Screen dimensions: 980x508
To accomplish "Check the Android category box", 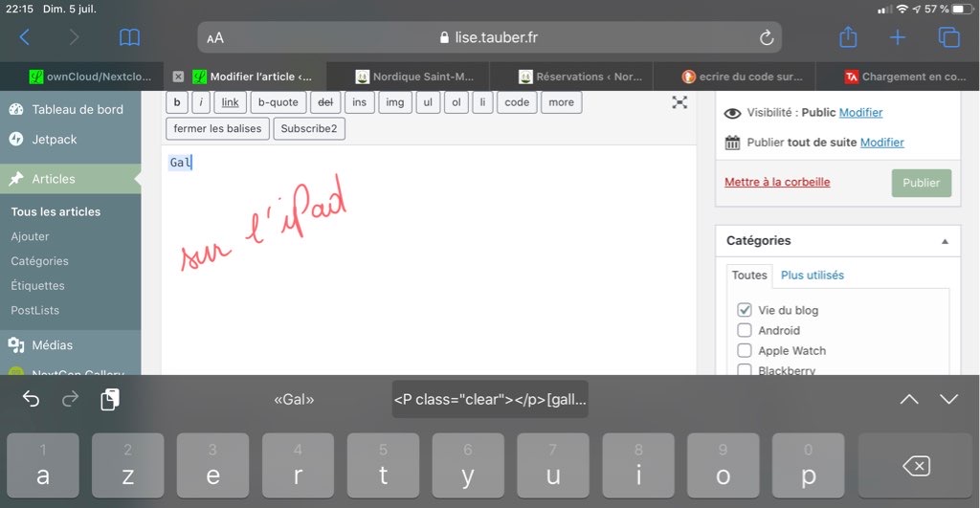I will pyautogui.click(x=745, y=330).
